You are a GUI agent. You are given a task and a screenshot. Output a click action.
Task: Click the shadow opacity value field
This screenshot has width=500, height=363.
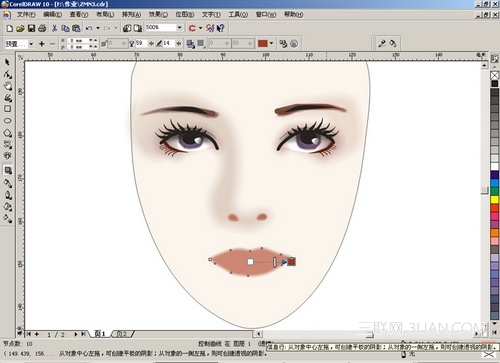[x=141, y=43]
